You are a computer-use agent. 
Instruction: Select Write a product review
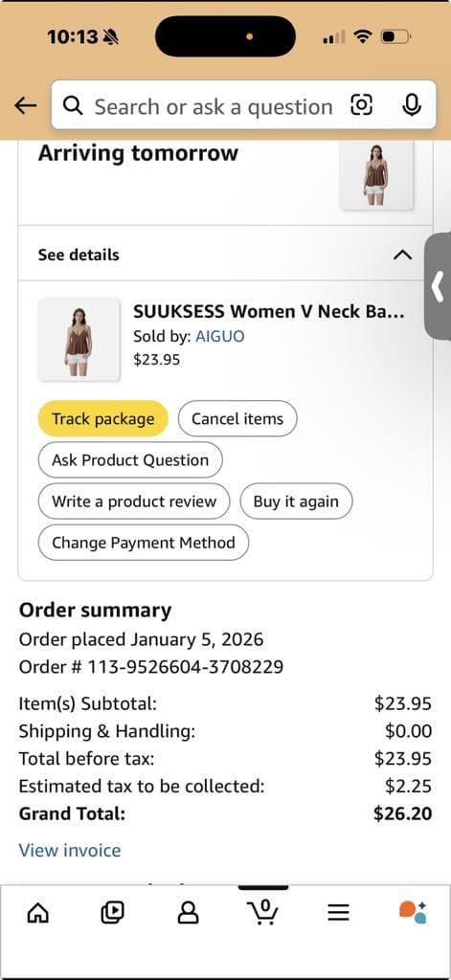(x=134, y=501)
